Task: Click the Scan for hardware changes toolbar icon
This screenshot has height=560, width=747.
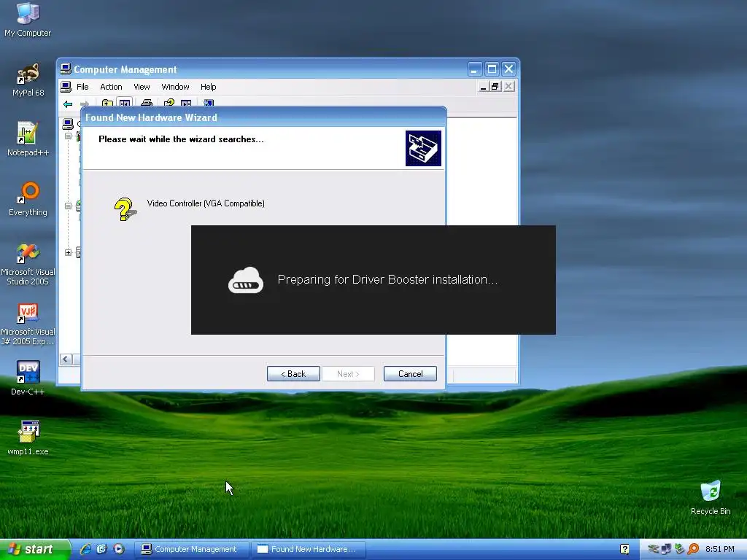Action: coord(208,103)
